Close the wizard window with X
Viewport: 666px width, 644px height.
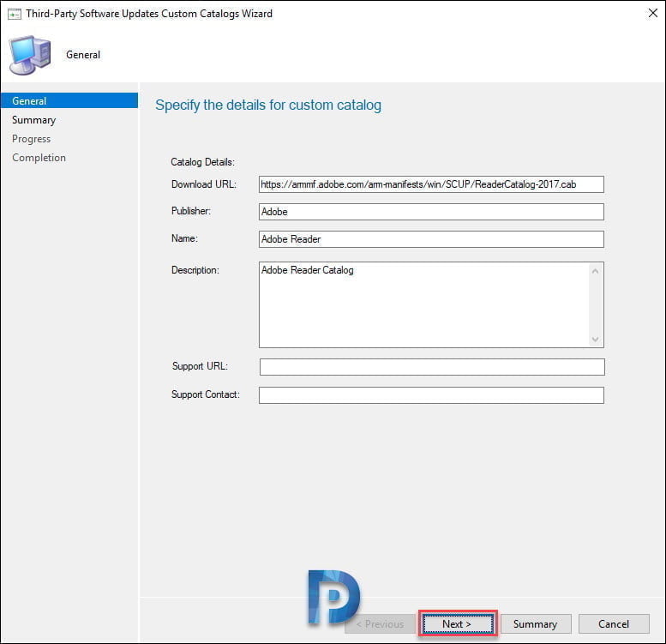(x=653, y=13)
